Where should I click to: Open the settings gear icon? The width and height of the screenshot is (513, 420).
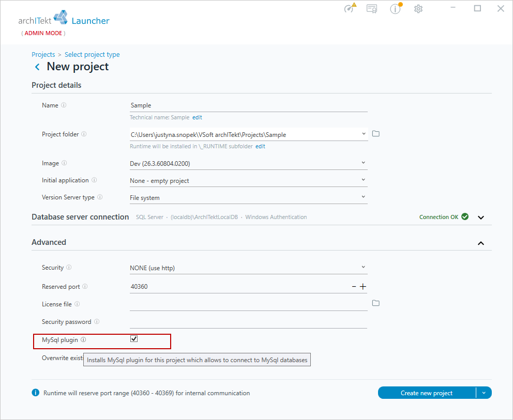point(418,9)
